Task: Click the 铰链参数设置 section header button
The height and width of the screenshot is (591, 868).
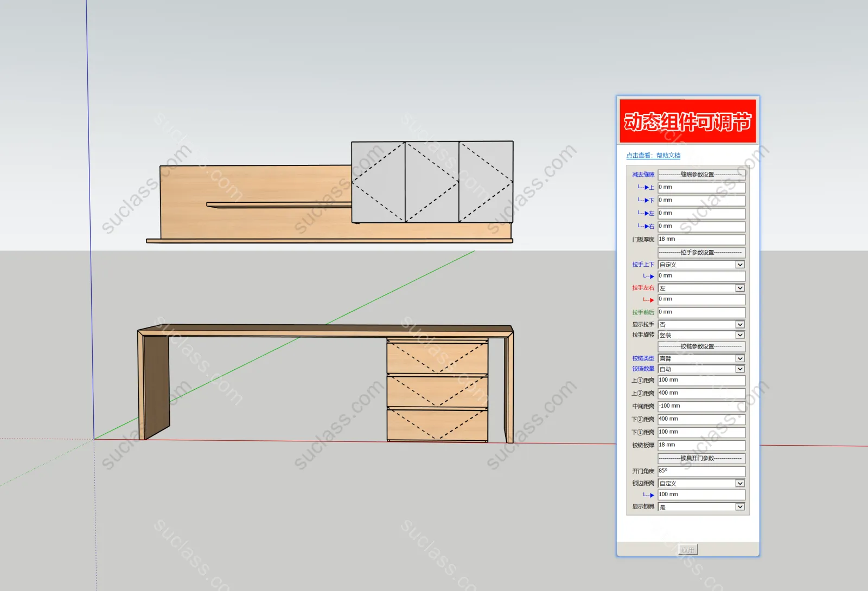Action: click(x=701, y=346)
